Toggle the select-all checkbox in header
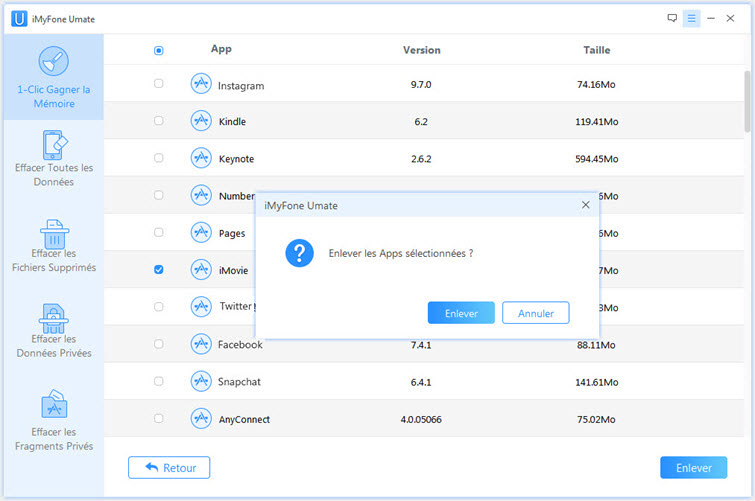This screenshot has height=501, width=755. pyautogui.click(x=158, y=50)
